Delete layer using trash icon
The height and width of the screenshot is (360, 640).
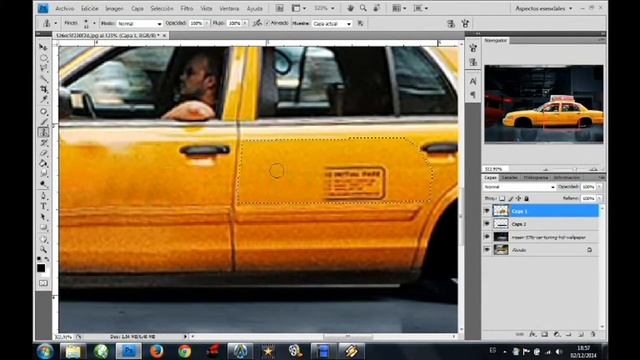coord(593,334)
